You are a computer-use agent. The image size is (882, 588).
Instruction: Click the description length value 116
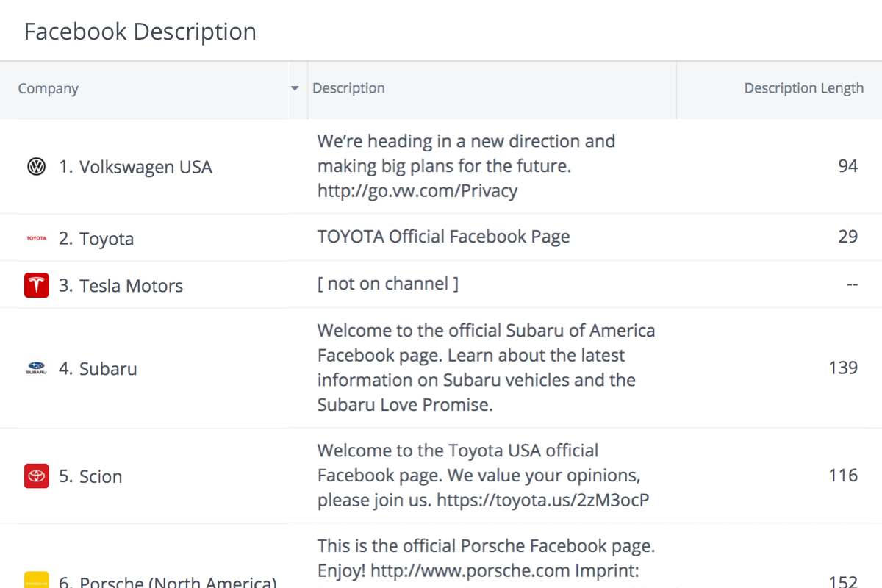[843, 476]
